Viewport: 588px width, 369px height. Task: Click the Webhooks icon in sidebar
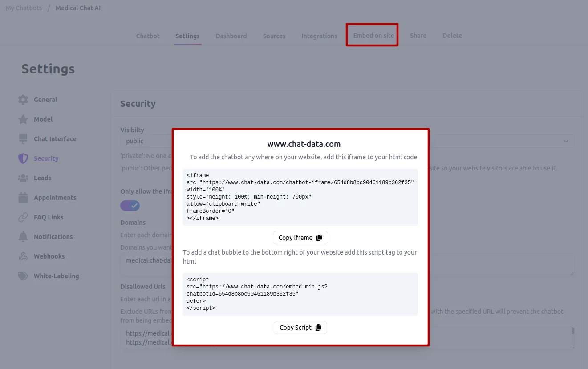point(23,256)
